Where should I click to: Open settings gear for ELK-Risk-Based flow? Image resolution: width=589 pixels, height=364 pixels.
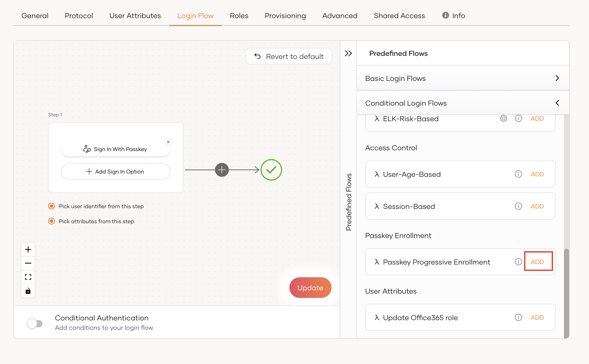click(503, 118)
